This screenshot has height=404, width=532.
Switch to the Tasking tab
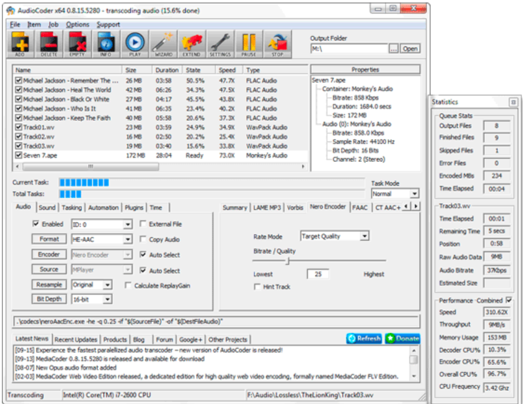coord(72,207)
